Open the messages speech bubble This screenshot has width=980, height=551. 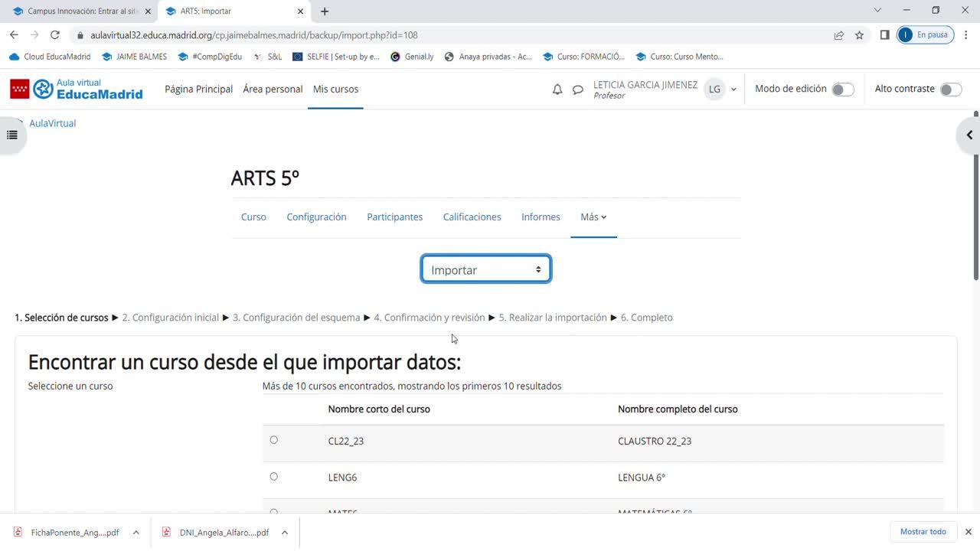click(x=578, y=90)
